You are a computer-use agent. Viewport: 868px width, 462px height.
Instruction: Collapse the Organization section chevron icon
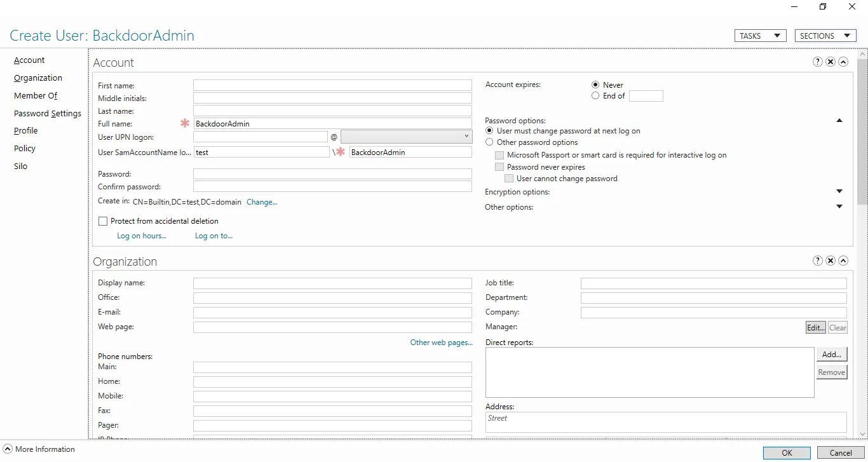[x=843, y=261]
